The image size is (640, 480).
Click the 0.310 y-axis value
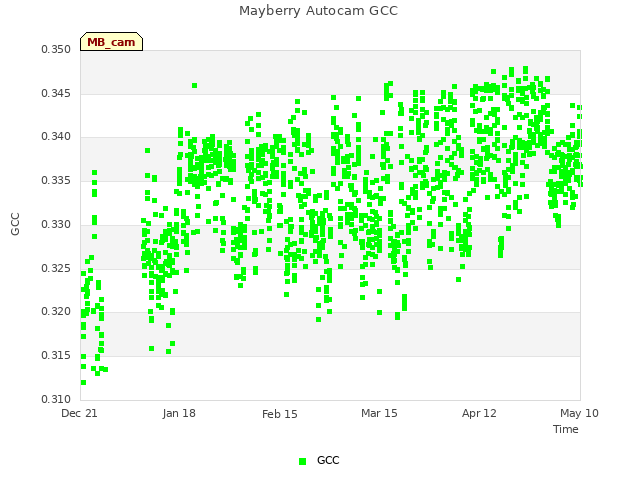tap(56, 399)
